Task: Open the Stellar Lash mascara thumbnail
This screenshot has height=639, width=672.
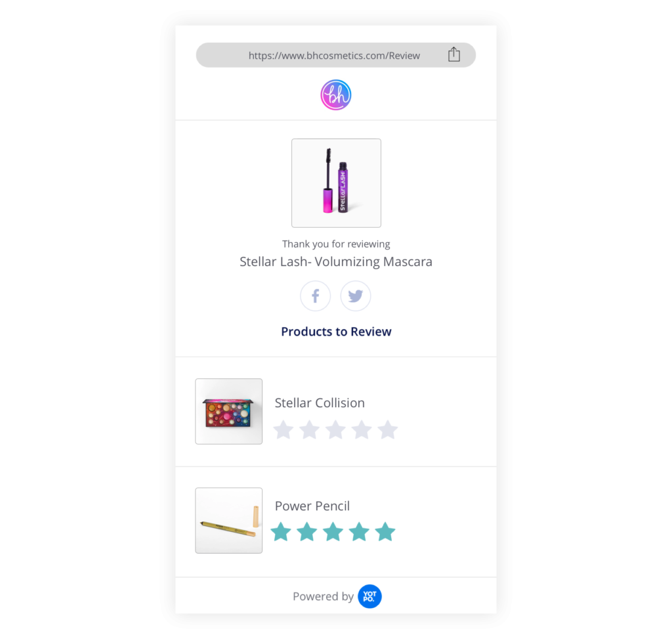Action: 336,183
